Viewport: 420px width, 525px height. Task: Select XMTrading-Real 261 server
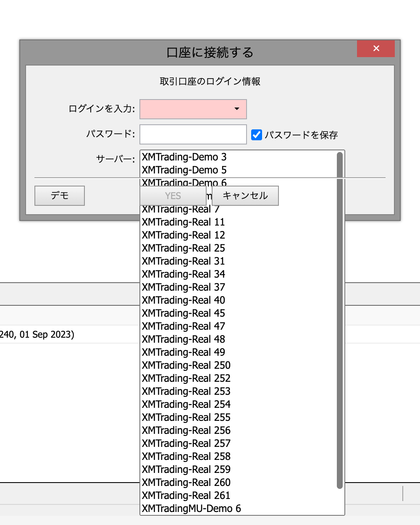click(239, 496)
